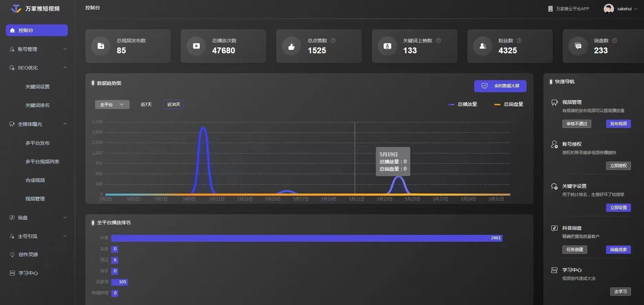The width and height of the screenshot is (644, 305).
Task: Click the 实时数据大屏 button
Action: 500,86
